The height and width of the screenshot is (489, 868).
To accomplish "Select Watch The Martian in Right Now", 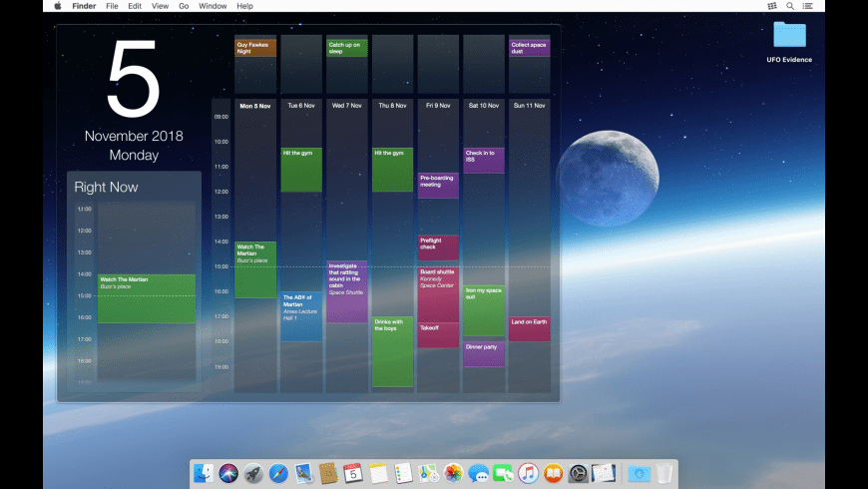I will [147, 297].
